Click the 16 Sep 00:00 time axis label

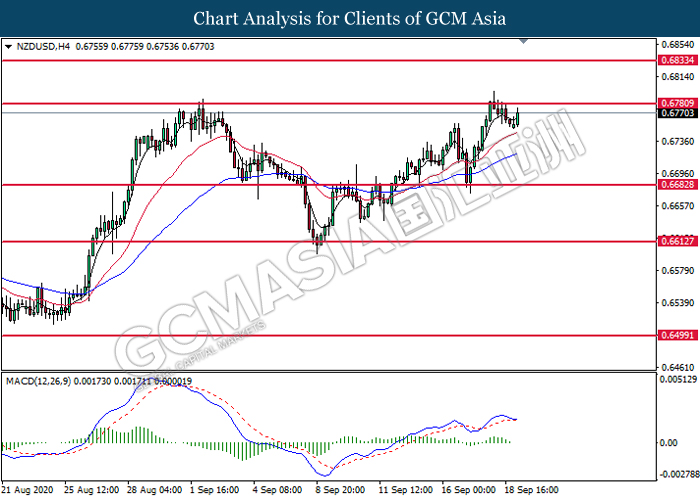coord(469,490)
